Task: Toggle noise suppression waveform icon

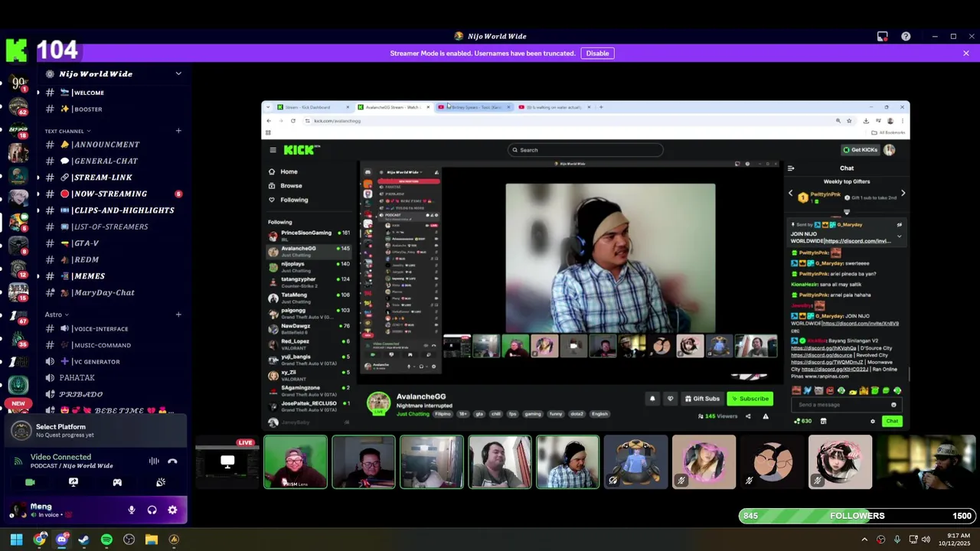Action: (154, 461)
